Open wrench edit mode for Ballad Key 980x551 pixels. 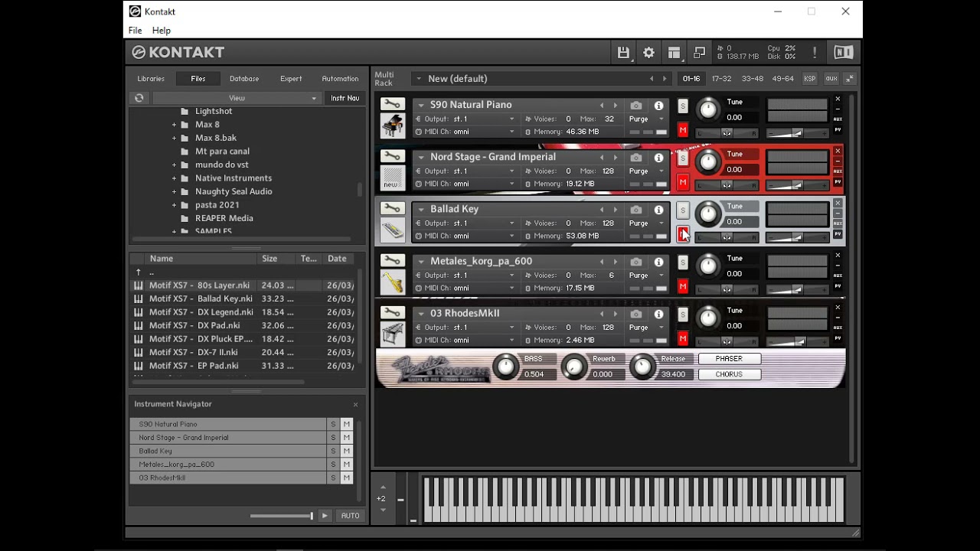[392, 208]
